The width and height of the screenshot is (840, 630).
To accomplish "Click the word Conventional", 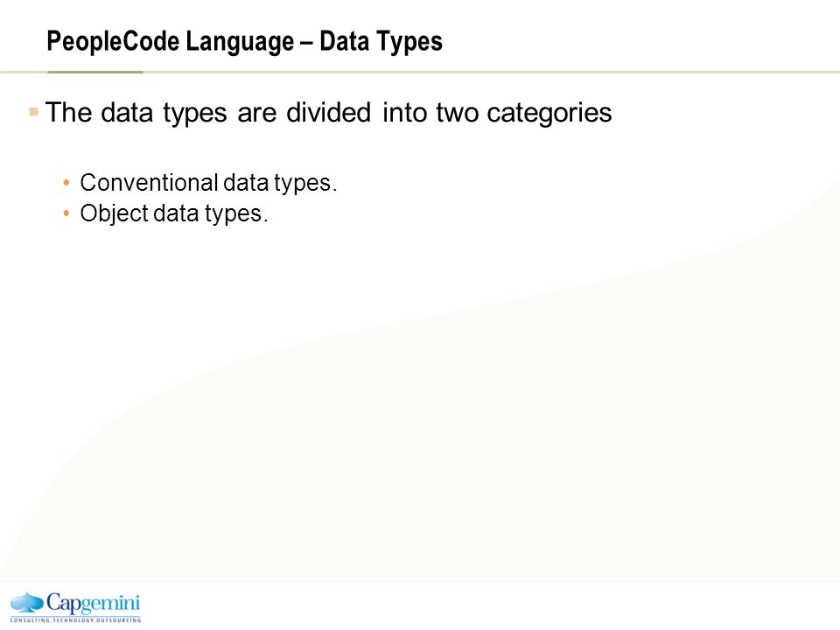I will coord(149,183).
